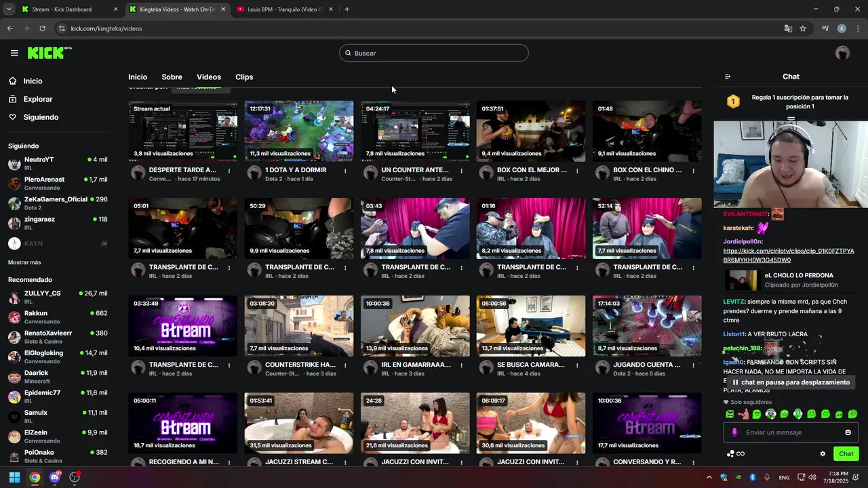Screen dimensions: 868x488
Task: Open the emoji picker in message box
Action: tap(848, 432)
